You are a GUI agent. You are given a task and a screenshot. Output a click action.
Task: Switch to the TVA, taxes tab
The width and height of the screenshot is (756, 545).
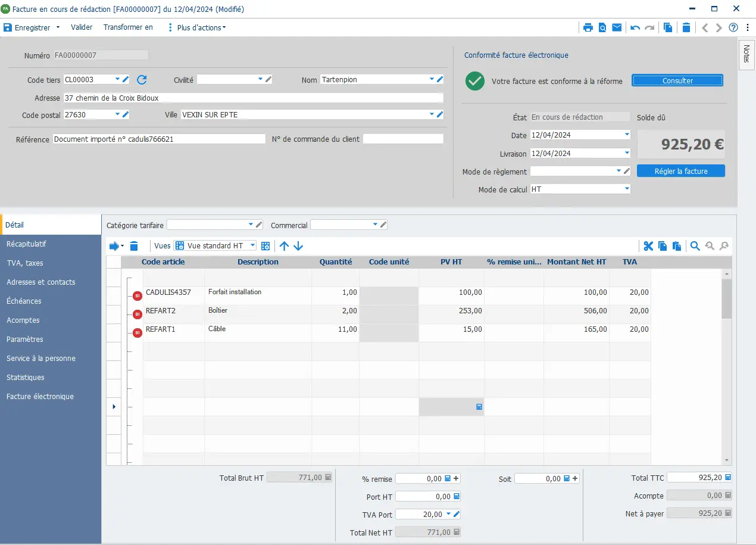point(25,263)
